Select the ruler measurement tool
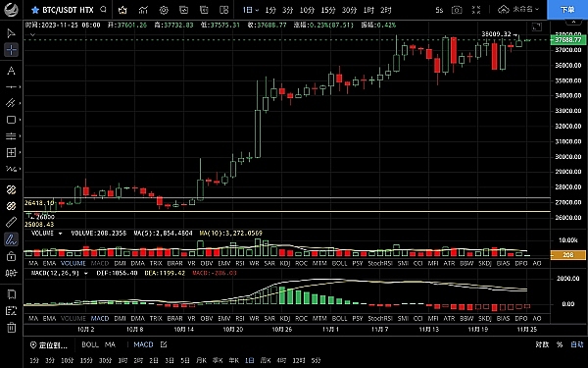This screenshot has width=588, height=368. [x=11, y=223]
